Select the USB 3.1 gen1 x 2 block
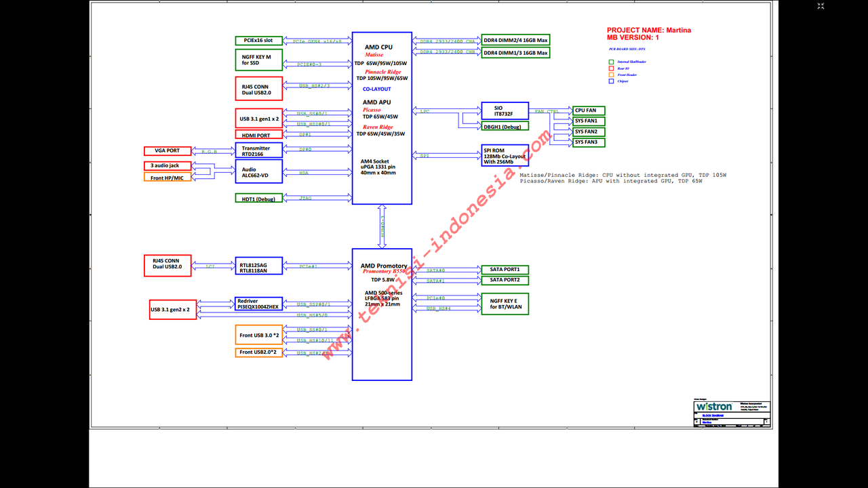 click(258, 118)
